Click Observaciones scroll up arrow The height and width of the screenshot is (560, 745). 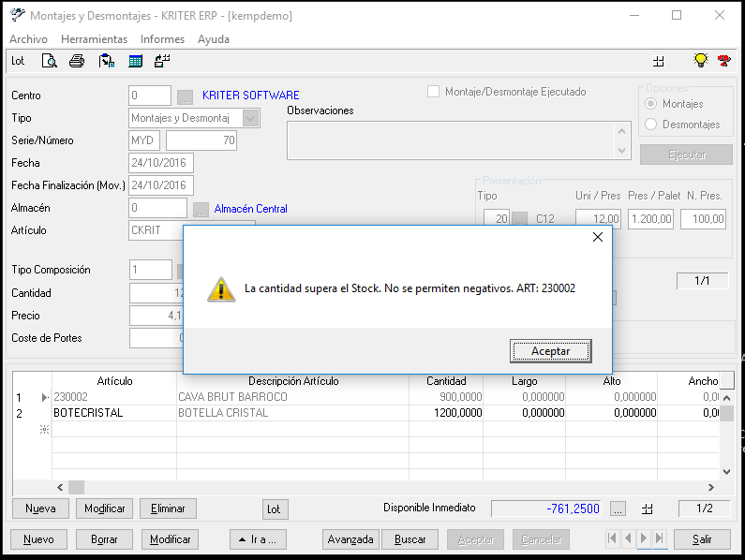[622, 131]
